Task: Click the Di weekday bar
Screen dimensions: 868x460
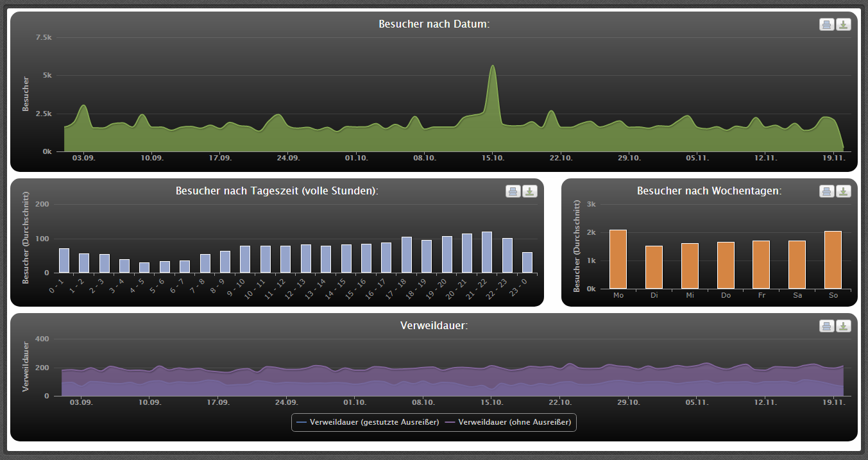Action: tap(654, 267)
